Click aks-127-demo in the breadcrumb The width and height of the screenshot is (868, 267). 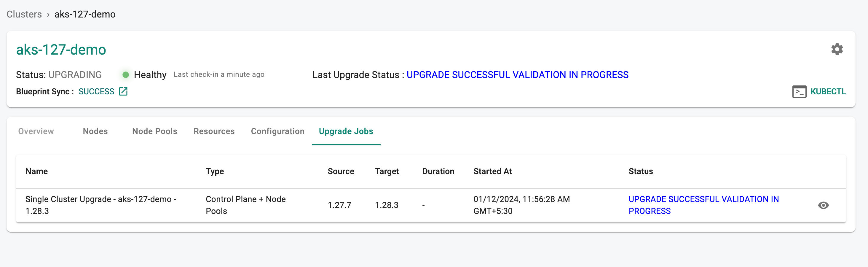point(85,14)
